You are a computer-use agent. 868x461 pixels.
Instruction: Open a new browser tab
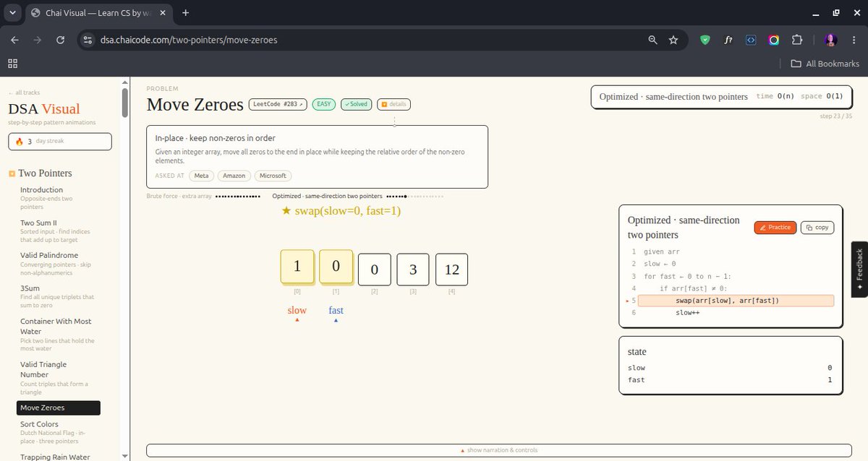pyautogui.click(x=186, y=12)
